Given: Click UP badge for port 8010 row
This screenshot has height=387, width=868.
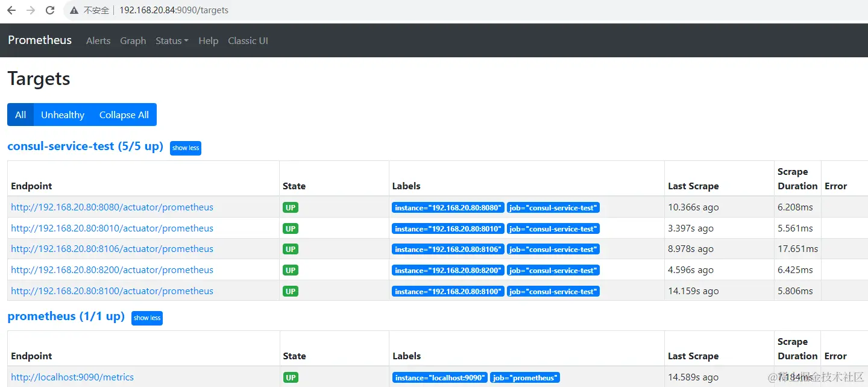Looking at the screenshot, I should [x=291, y=228].
